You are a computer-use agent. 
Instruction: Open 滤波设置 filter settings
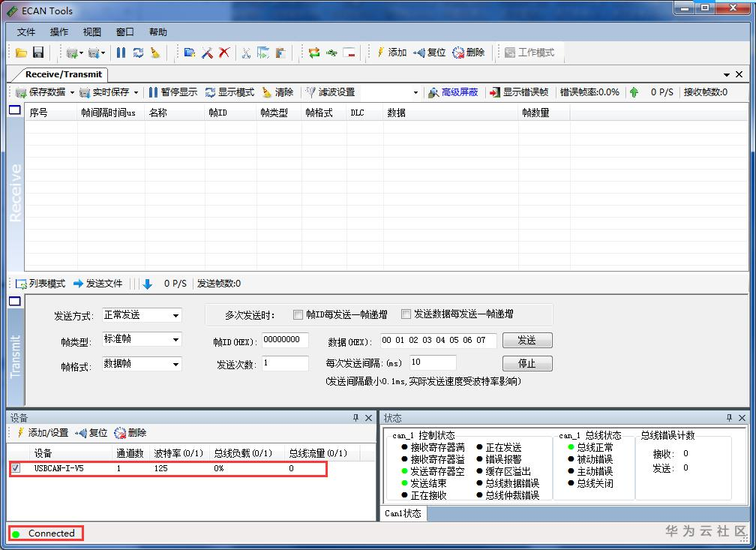click(x=331, y=92)
